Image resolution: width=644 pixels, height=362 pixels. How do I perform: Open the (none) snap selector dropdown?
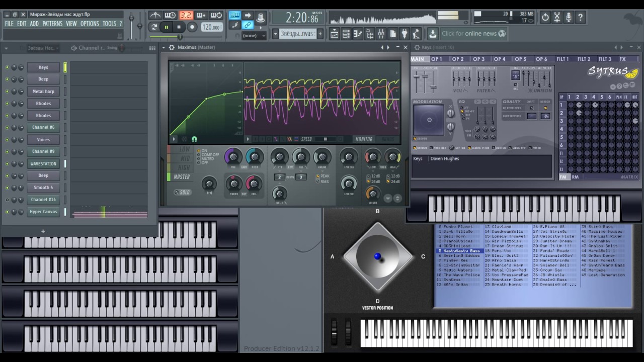[254, 36]
